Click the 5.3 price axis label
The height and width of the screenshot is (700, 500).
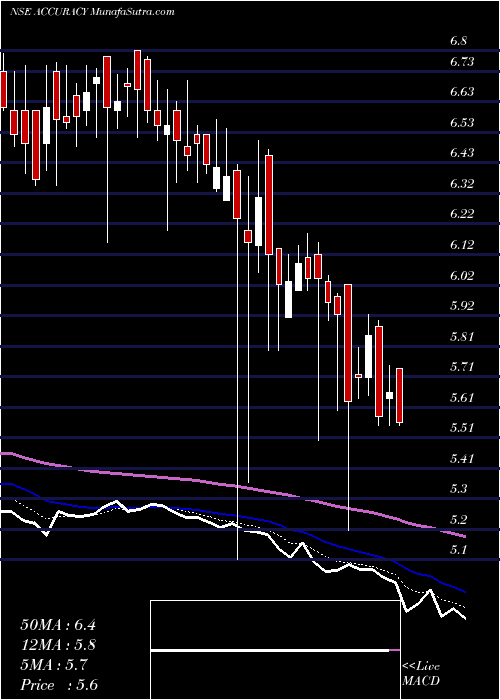[459, 488]
